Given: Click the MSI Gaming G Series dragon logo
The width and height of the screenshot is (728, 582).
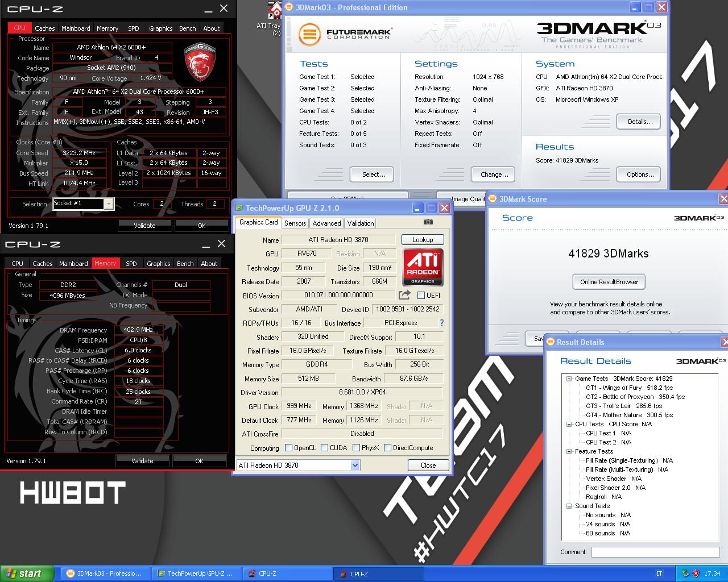Looking at the screenshot, I should tap(200, 63).
